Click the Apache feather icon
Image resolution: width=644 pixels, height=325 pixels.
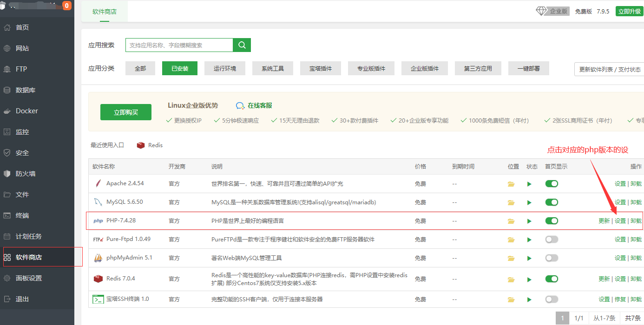click(x=98, y=183)
